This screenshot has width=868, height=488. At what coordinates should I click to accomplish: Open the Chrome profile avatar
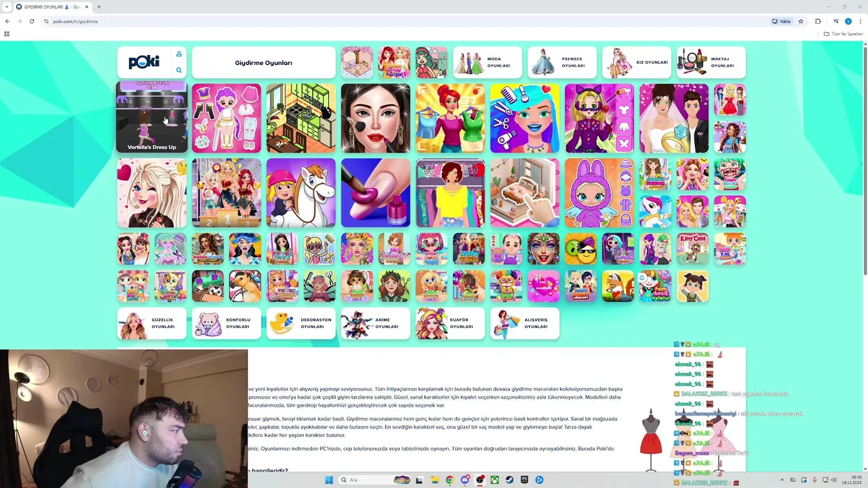click(x=848, y=21)
